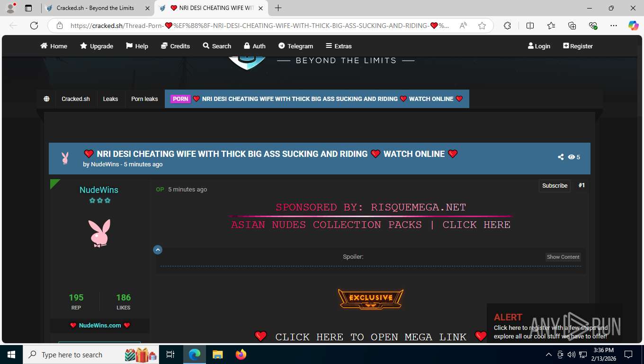Open Browser essentials heart icon
Image resolution: width=644 pixels, height=364 pixels.
pos(593,26)
